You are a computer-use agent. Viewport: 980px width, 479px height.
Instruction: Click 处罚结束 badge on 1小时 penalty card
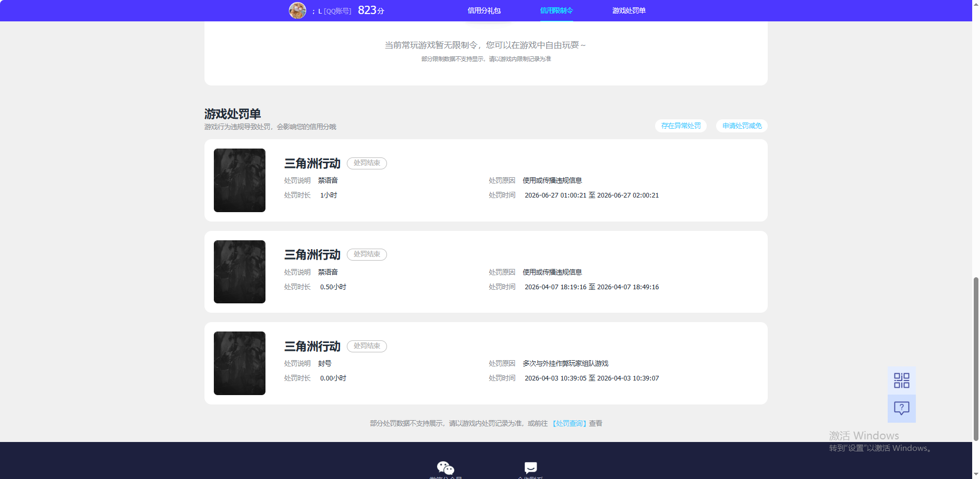tap(367, 163)
